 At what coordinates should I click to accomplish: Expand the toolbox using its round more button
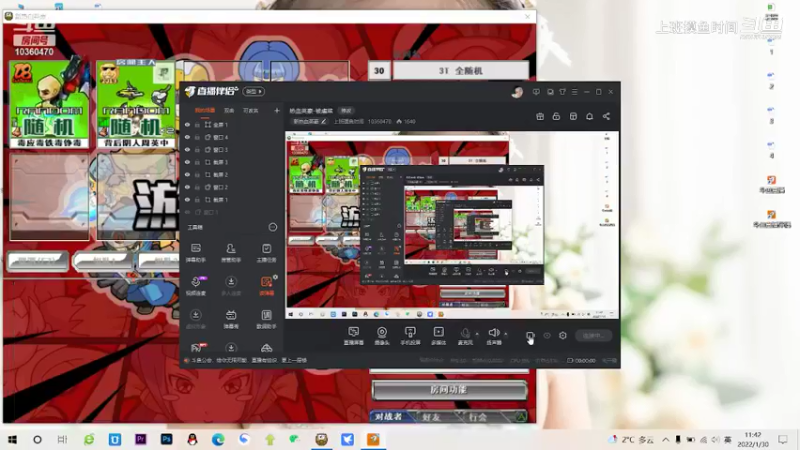(272, 227)
